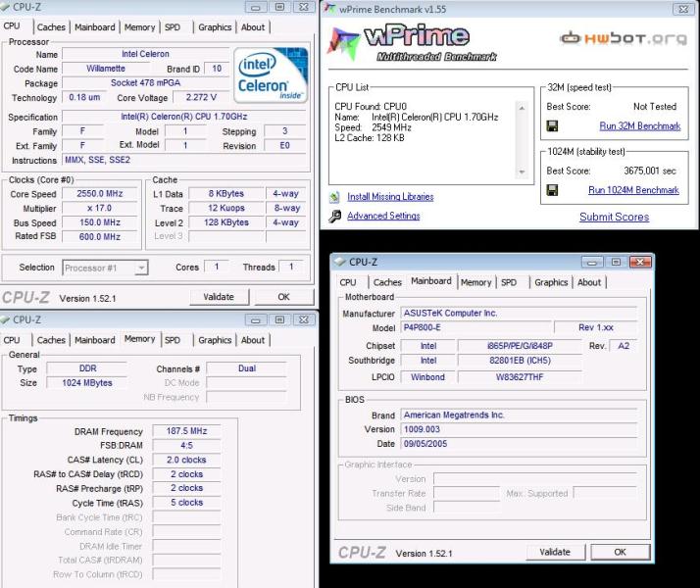Click Validate in Mainboard CPU-Z window
The image size is (700, 588).
click(555, 552)
